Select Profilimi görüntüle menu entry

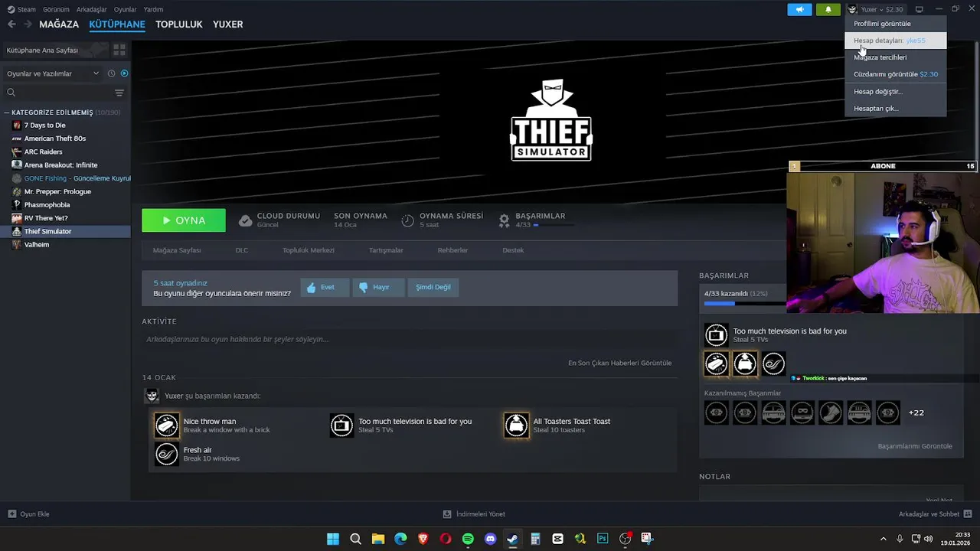895,24
